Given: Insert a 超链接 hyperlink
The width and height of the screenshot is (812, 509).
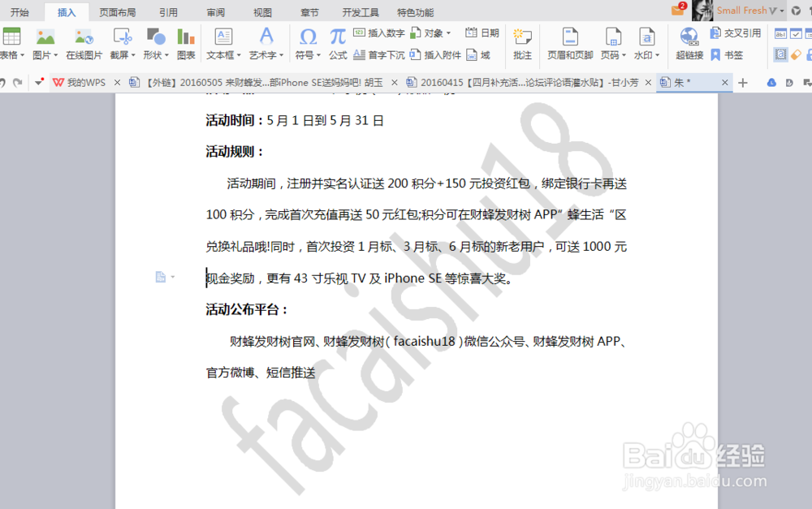Looking at the screenshot, I should (689, 44).
